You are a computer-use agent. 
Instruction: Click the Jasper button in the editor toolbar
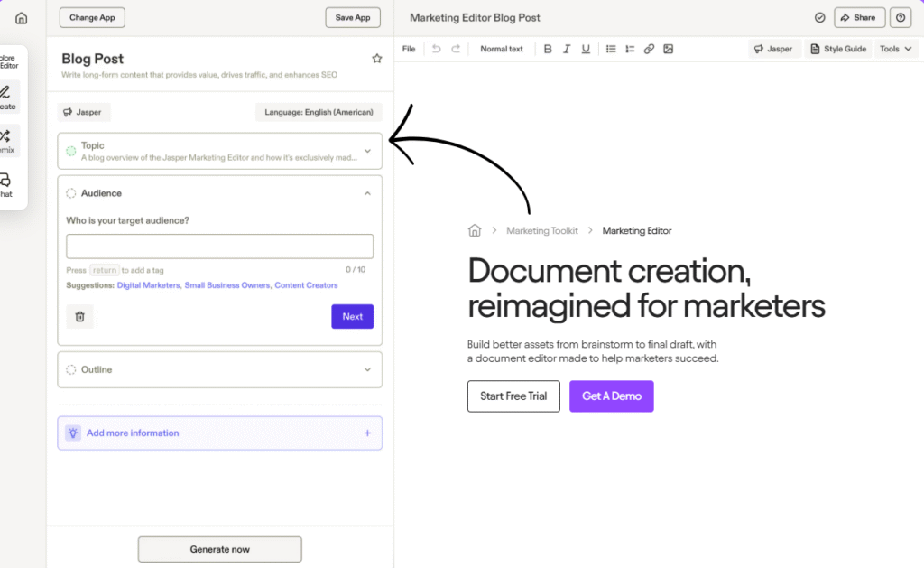point(773,49)
